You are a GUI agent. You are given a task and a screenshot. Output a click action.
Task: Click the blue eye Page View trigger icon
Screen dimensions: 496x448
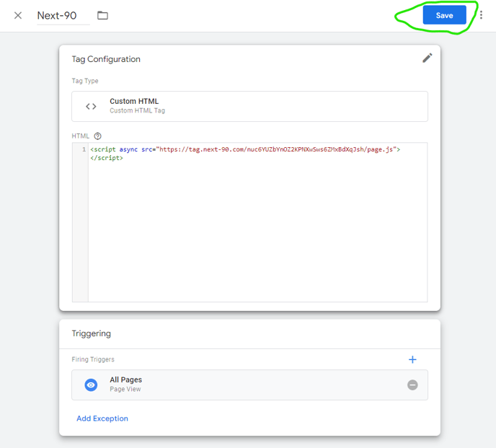91,385
